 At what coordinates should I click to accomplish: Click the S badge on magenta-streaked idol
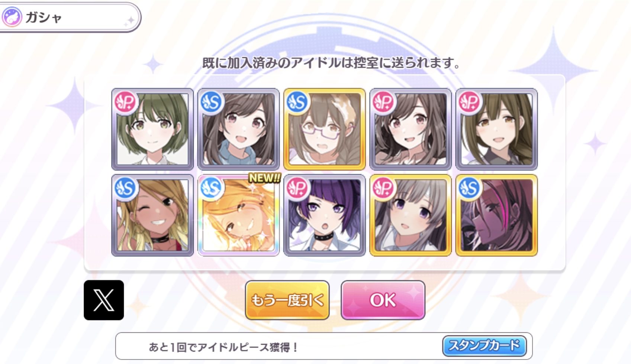pos(470,188)
